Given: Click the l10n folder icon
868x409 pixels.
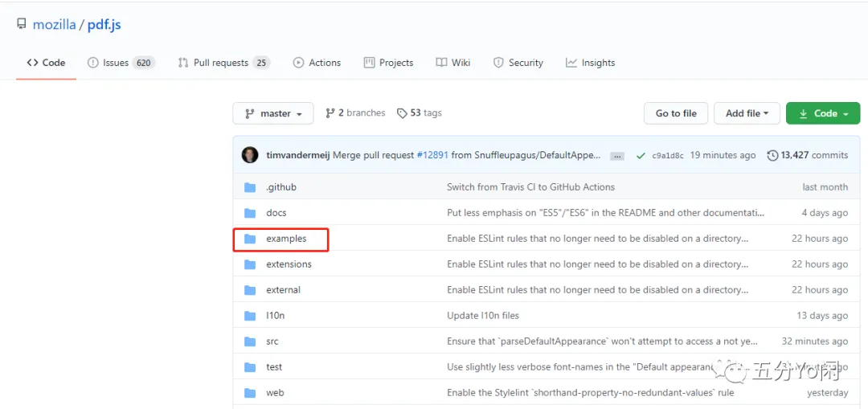Looking at the screenshot, I should coord(250,316).
